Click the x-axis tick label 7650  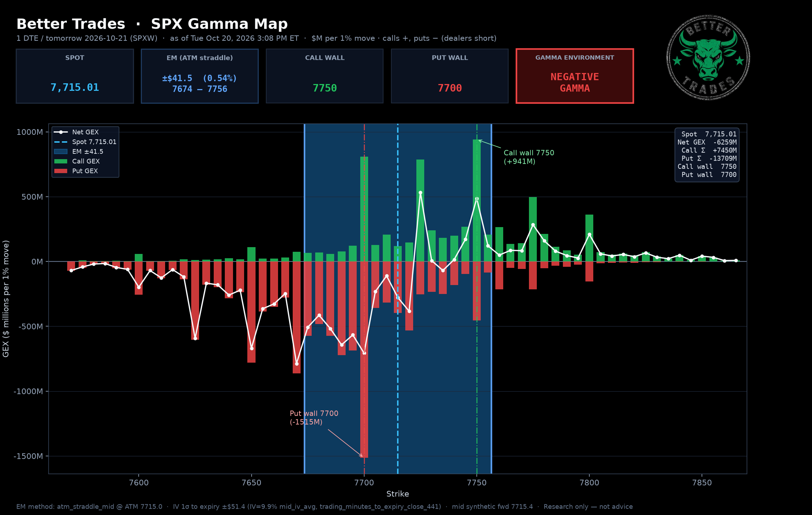click(x=251, y=483)
